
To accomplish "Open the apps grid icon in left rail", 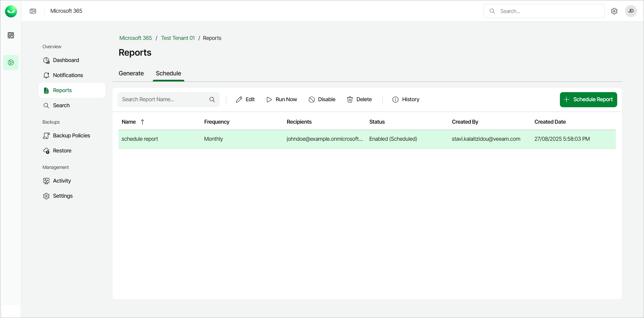I will 11,35.
